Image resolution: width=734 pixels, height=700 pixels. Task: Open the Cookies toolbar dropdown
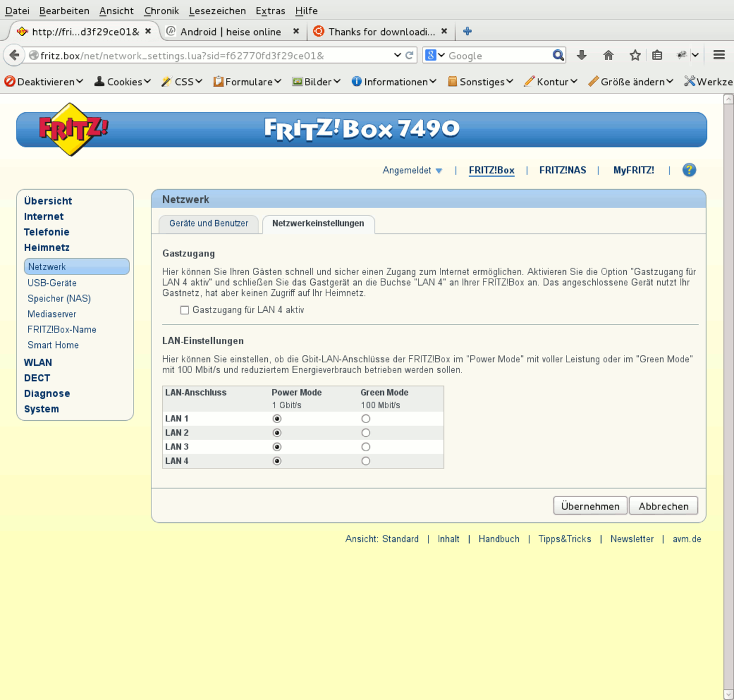[x=123, y=81]
